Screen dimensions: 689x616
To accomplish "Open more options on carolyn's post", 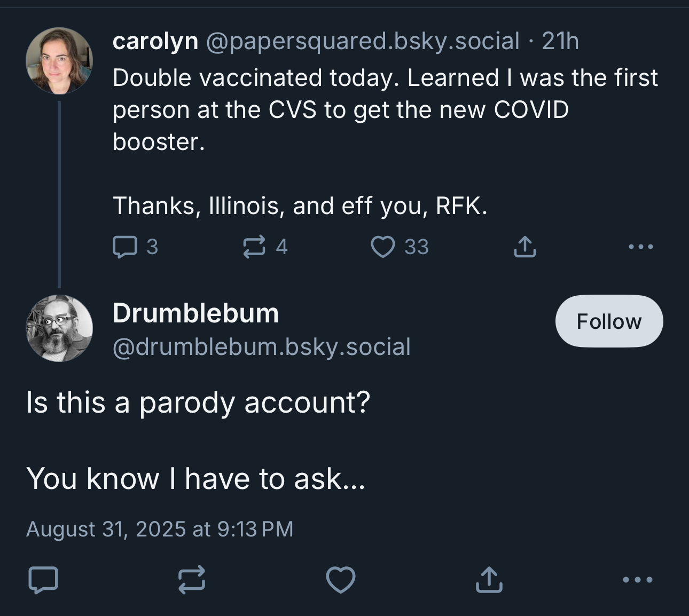I will (640, 247).
